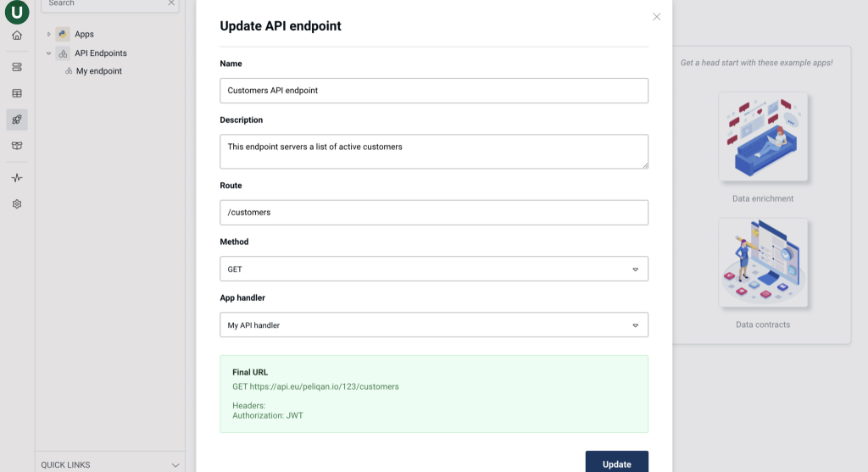Viewport: 868px width, 472px height.
Task: Collapse the API Endpoints tree node
Action: [48, 53]
